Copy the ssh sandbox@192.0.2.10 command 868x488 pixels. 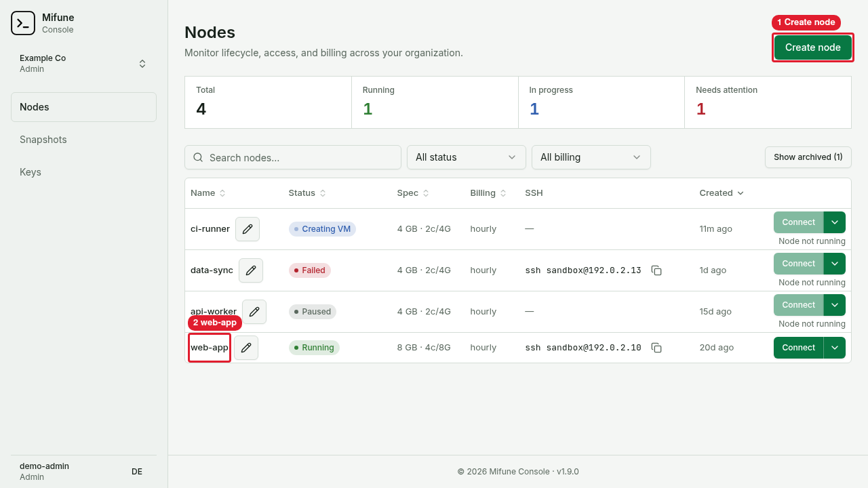tap(656, 348)
